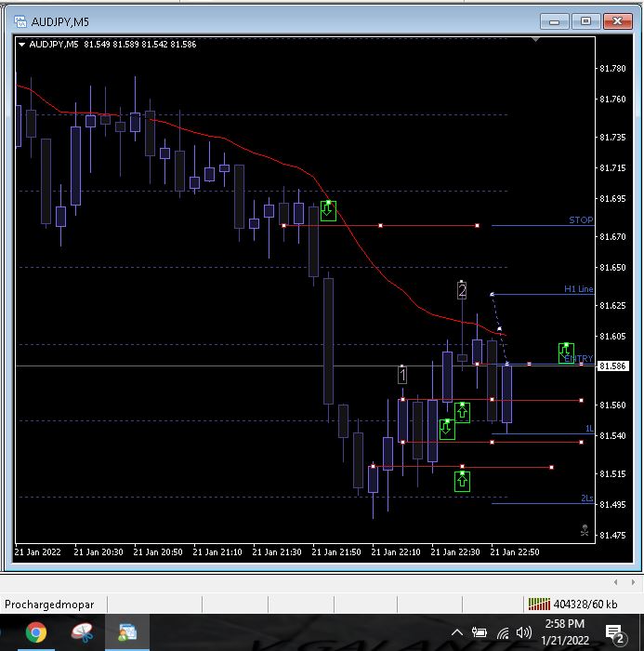Open the notification center icon

[615, 633]
